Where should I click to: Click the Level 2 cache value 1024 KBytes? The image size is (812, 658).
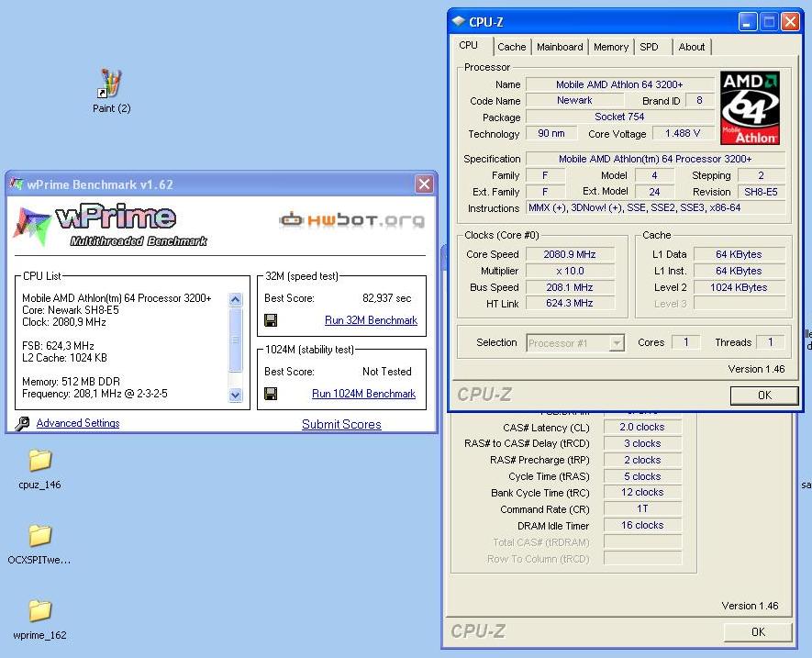[739, 287]
